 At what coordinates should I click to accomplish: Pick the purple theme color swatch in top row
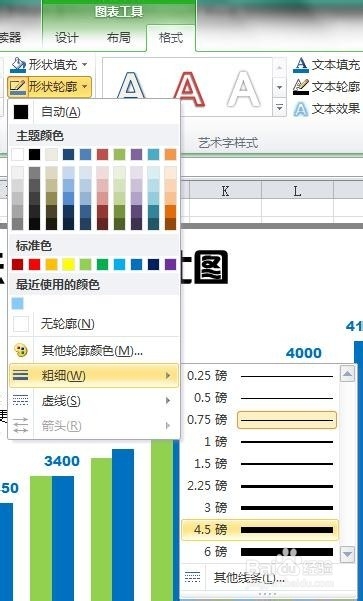136,154
